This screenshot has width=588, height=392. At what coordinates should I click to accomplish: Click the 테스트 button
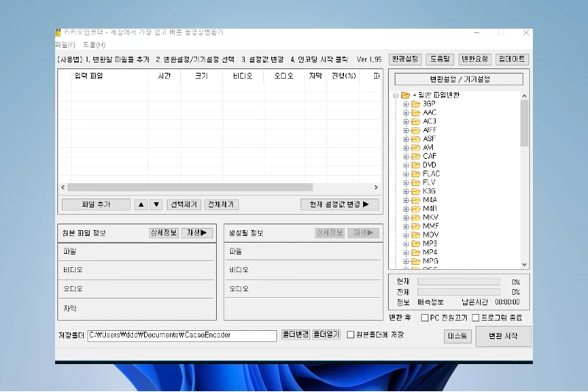(457, 335)
